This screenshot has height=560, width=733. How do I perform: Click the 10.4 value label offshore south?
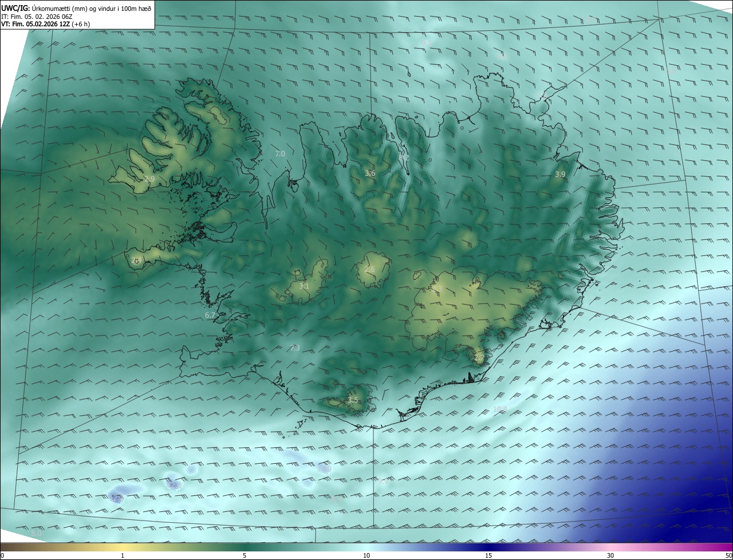click(500, 409)
